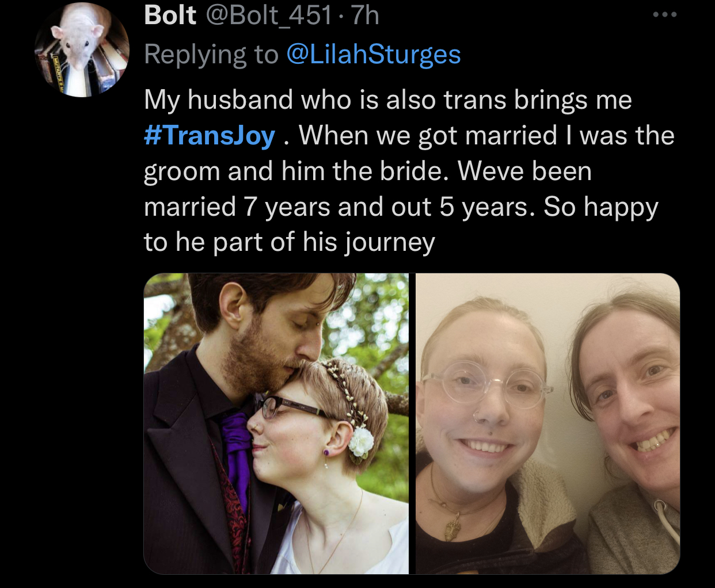Select the 'Replying to' label text
Image resolution: width=715 pixels, height=588 pixels.
click(211, 54)
